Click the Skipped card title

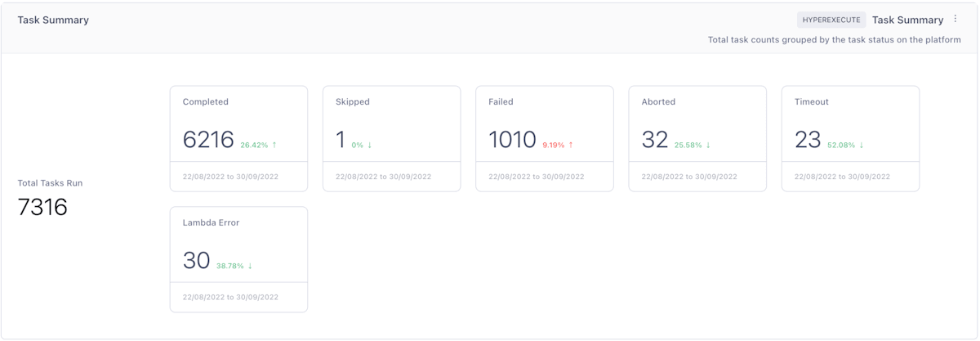click(x=353, y=102)
